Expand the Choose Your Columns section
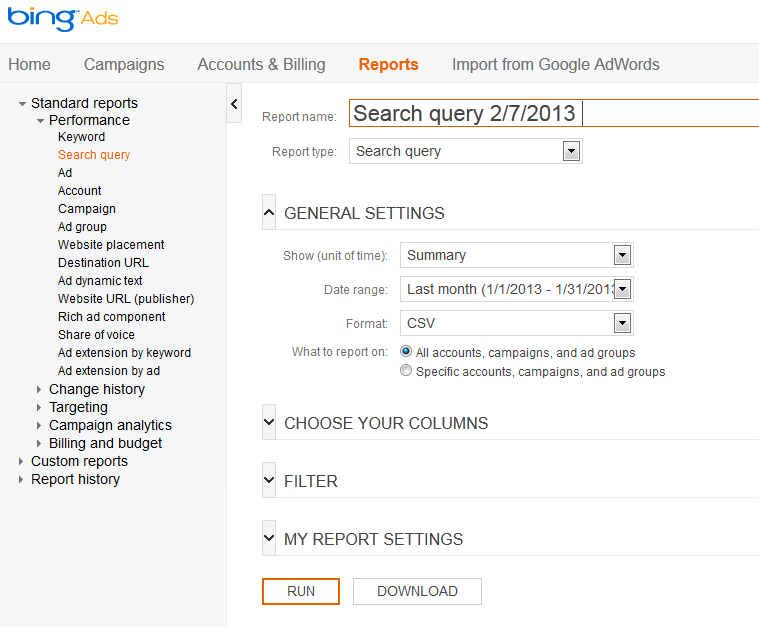Viewport: 759px width, 627px height. tap(269, 422)
